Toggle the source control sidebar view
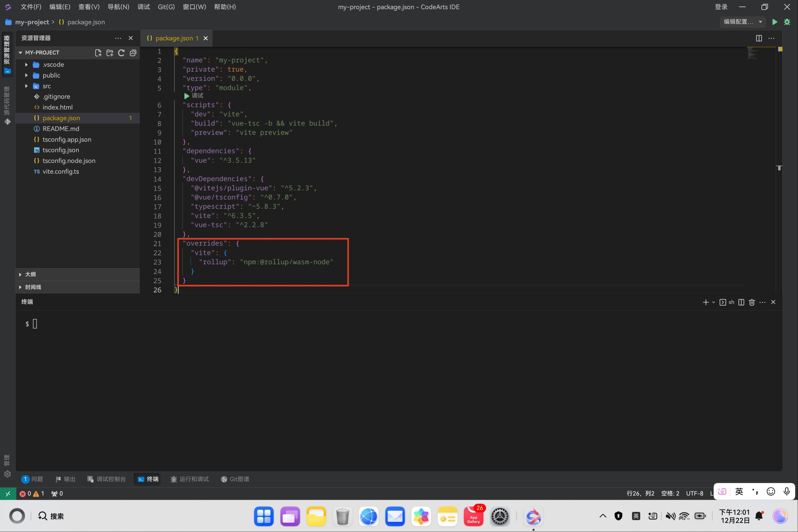This screenshot has width=798, height=532. point(7,105)
